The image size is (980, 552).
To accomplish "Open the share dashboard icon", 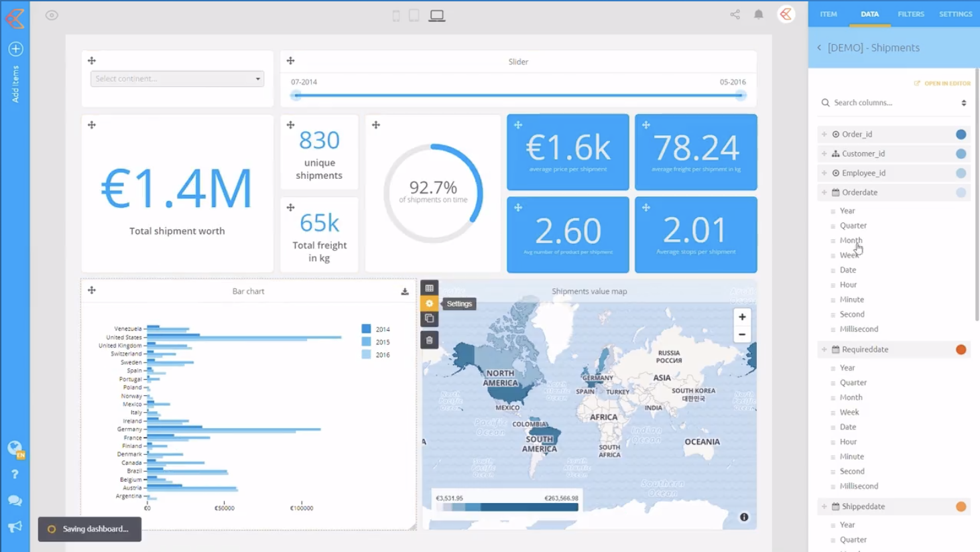I will click(x=735, y=14).
